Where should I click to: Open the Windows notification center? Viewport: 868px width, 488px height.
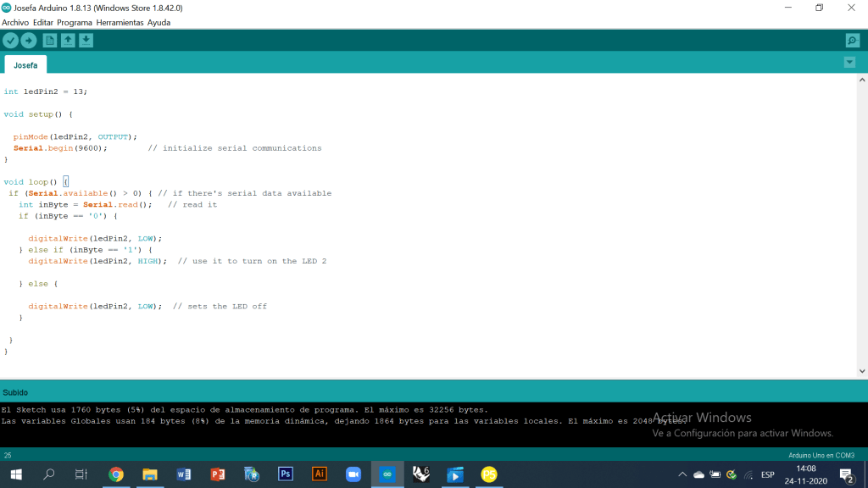click(846, 474)
